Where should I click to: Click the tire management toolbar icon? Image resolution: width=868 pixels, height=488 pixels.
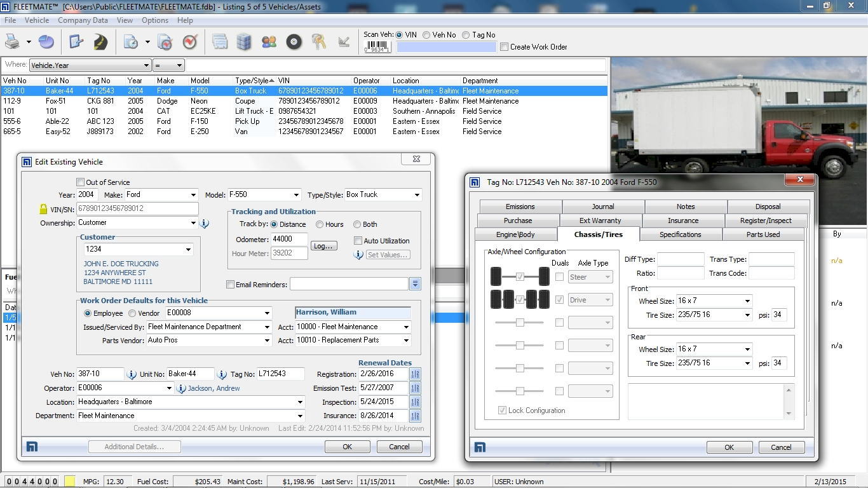click(294, 42)
